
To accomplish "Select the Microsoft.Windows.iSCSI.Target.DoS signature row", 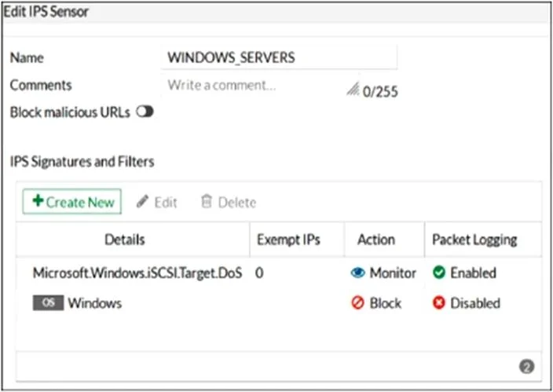I will coord(279,273).
